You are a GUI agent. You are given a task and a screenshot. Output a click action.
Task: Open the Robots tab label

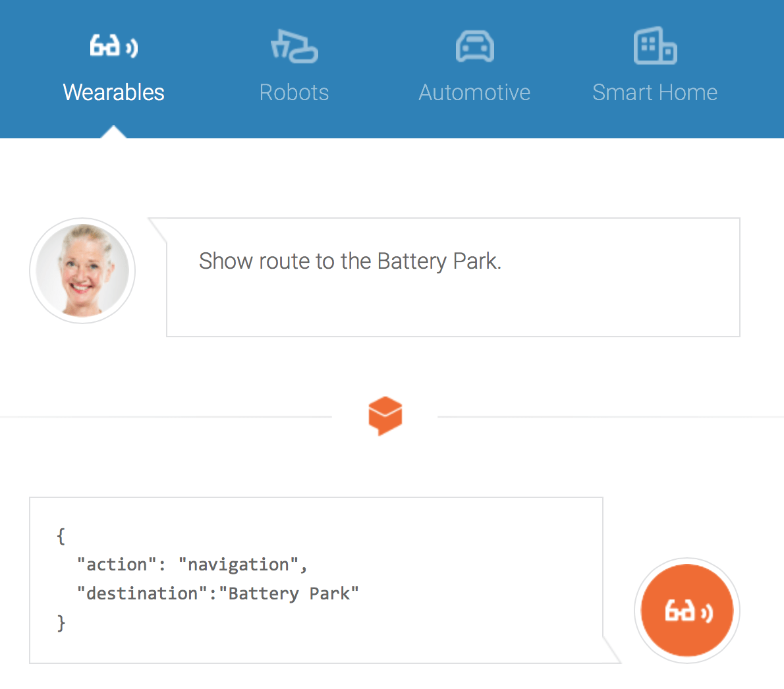pyautogui.click(x=294, y=92)
